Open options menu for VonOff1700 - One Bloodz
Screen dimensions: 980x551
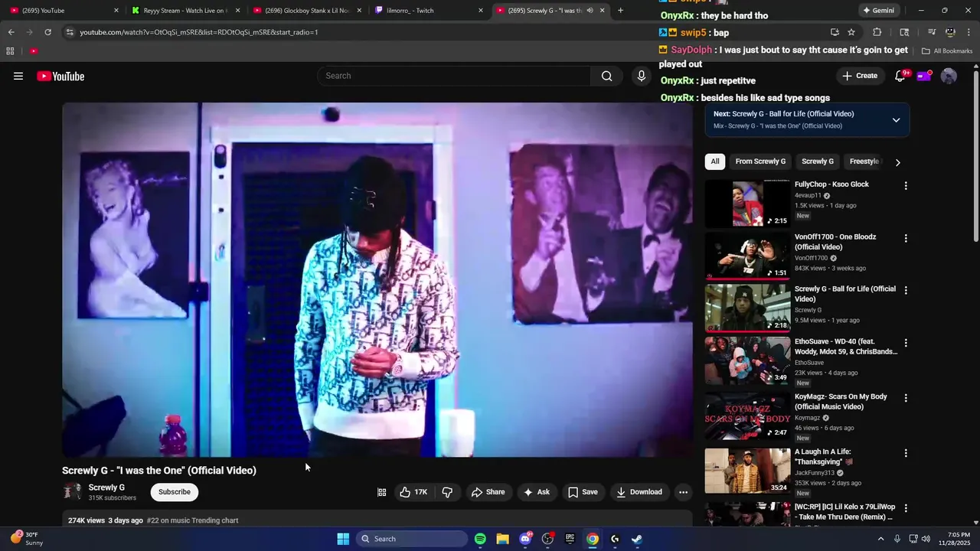[906, 239]
